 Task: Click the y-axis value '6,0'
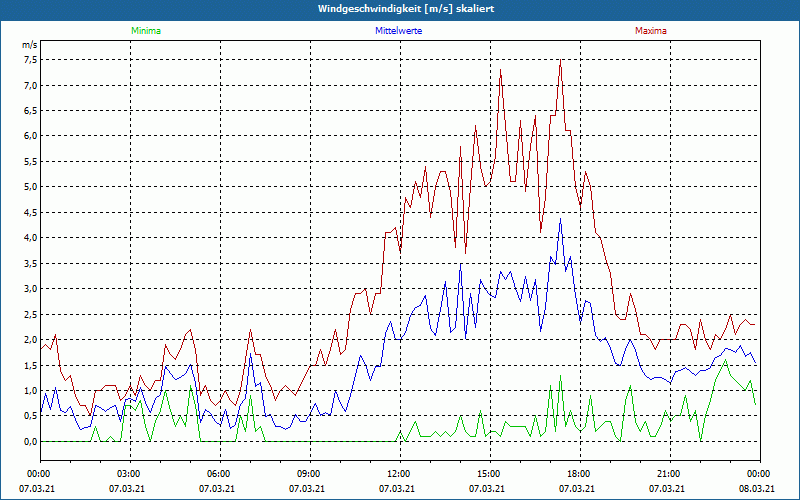(30, 136)
